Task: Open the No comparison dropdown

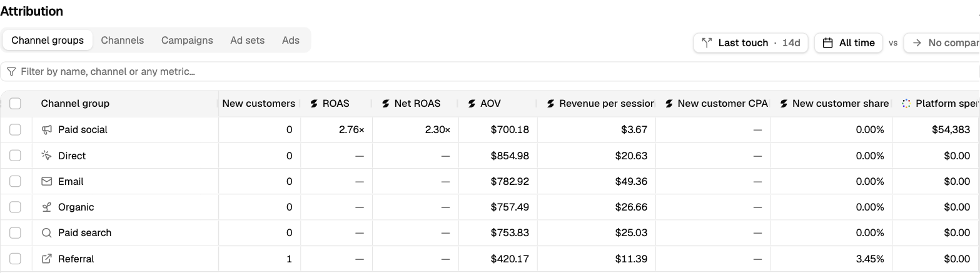Action: point(942,43)
